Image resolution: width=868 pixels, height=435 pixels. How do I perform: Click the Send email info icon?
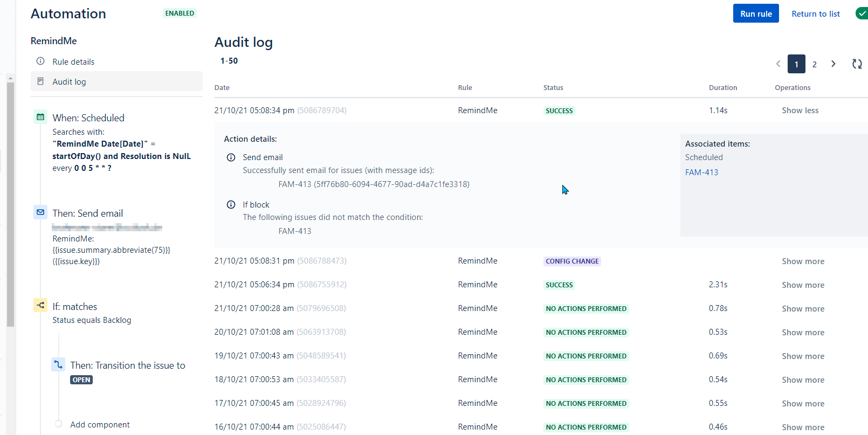coord(231,157)
